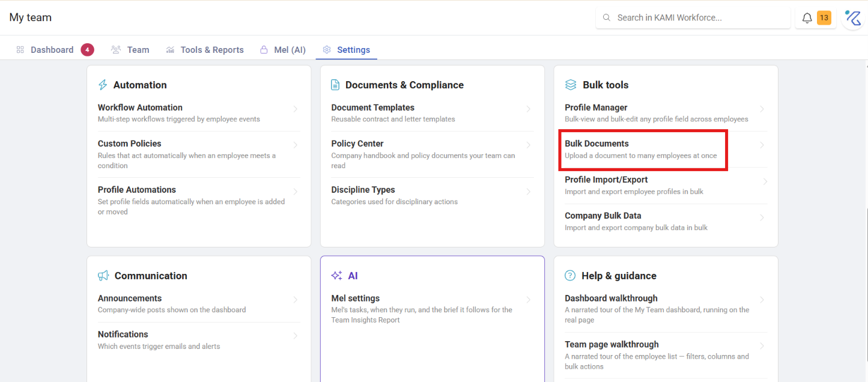
Task: Select Profile Import/Export
Action: click(x=606, y=180)
